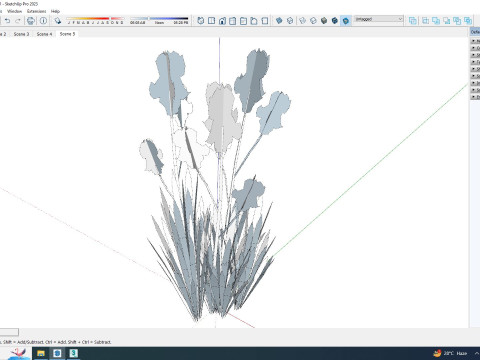Expand the tray panel starting with 'In'

point(475,83)
